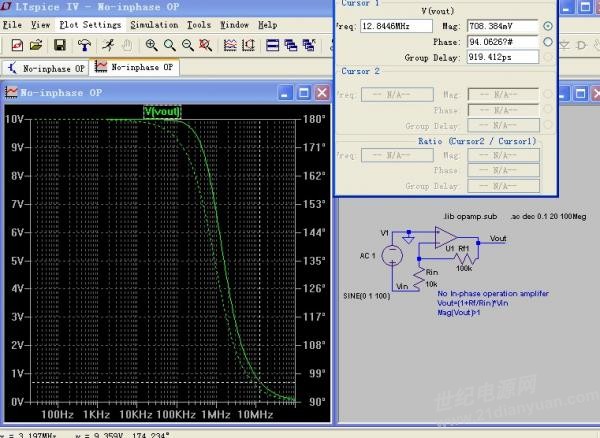The width and height of the screenshot is (600, 438).
Task: Select the Cursor 1 Phase radio button
Action: click(x=547, y=41)
